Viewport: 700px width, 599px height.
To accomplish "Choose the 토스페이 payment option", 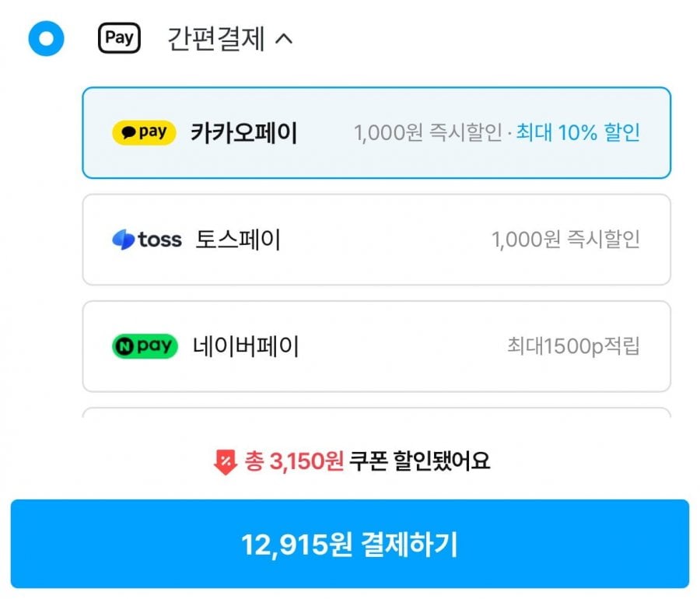I will click(x=238, y=240).
